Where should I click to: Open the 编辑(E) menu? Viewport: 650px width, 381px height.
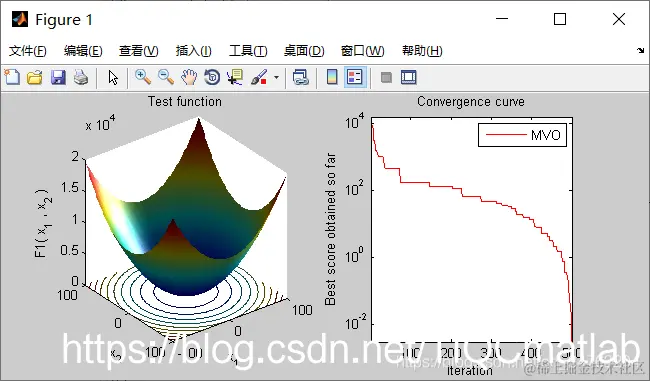pos(83,51)
